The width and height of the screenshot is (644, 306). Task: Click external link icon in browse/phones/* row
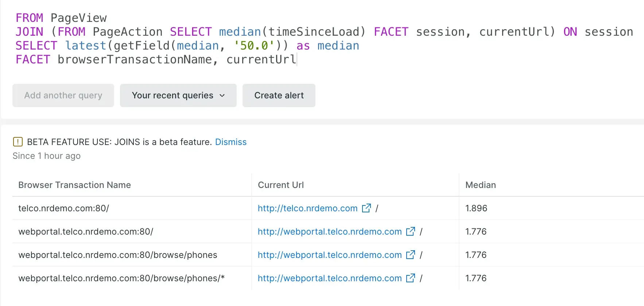(x=410, y=278)
